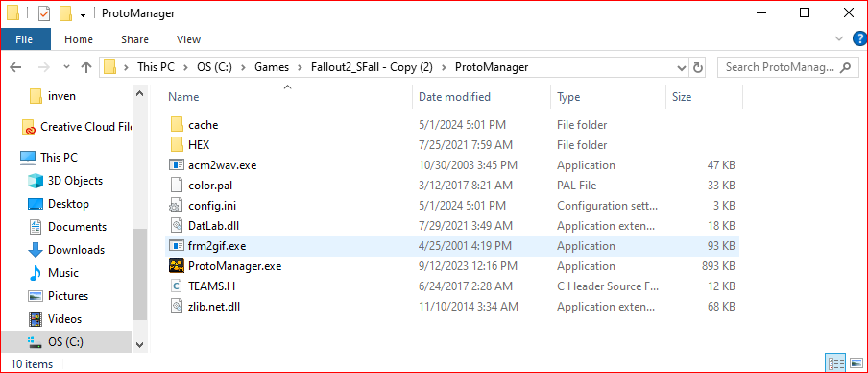Viewport: 868px width, 373px height.
Task: Open the address bar history dropdown
Action: (683, 67)
